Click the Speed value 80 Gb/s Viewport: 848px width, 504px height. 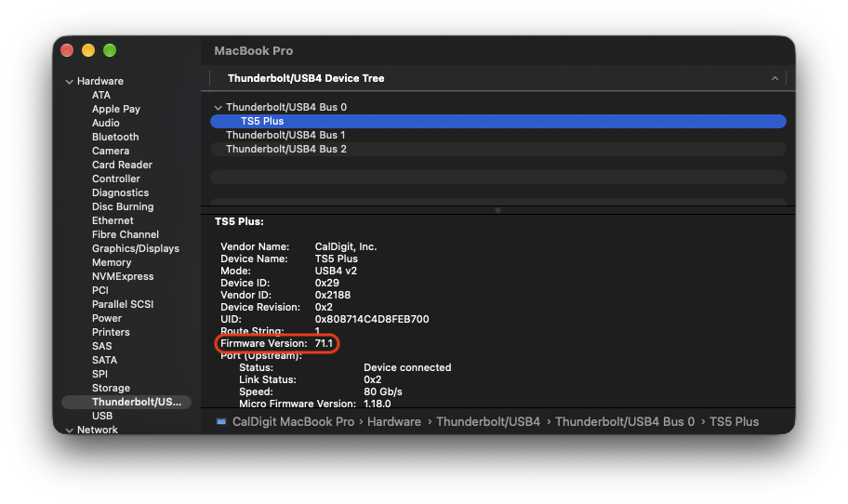pyautogui.click(x=383, y=391)
